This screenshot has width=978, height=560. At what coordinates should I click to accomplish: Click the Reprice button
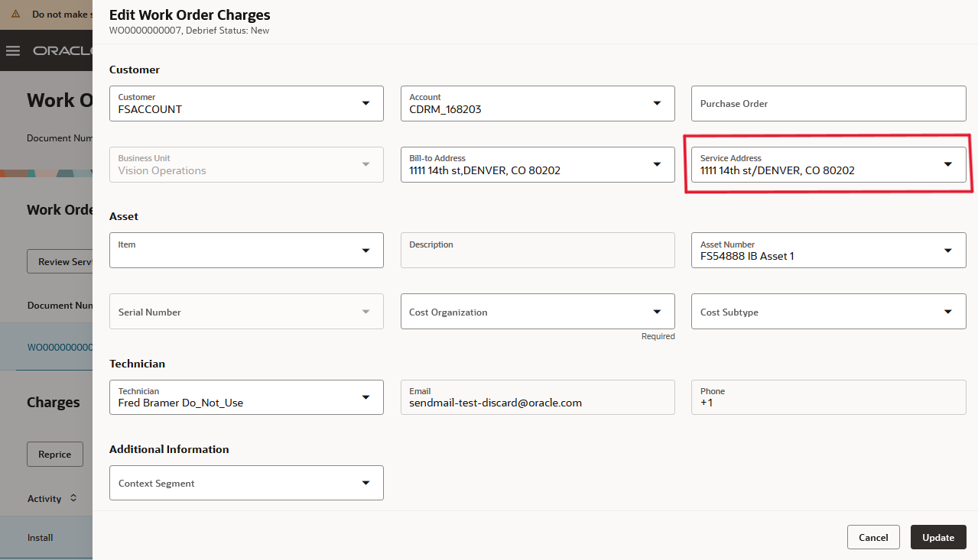(54, 454)
